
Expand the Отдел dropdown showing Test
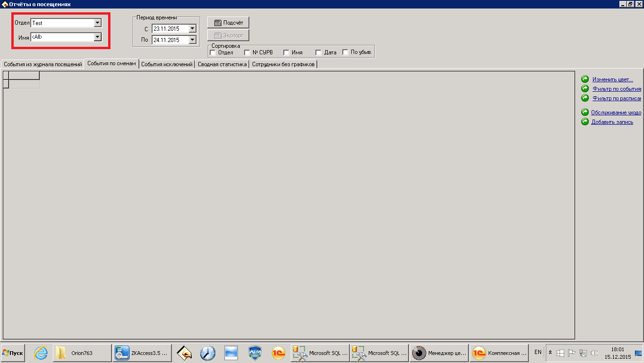pyautogui.click(x=97, y=23)
